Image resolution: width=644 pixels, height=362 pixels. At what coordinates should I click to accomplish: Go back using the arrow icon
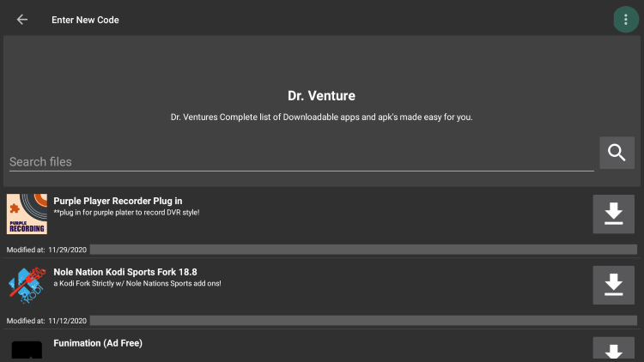[x=22, y=19]
